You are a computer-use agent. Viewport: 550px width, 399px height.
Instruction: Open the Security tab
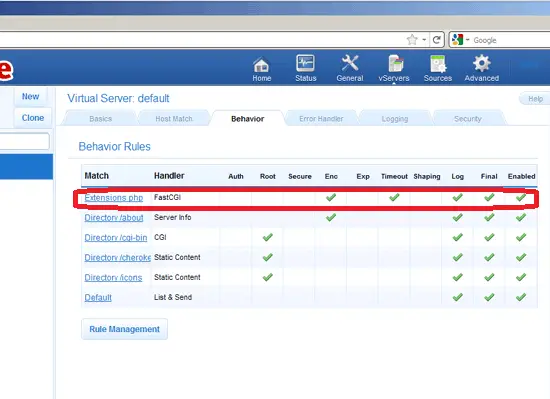tap(468, 119)
